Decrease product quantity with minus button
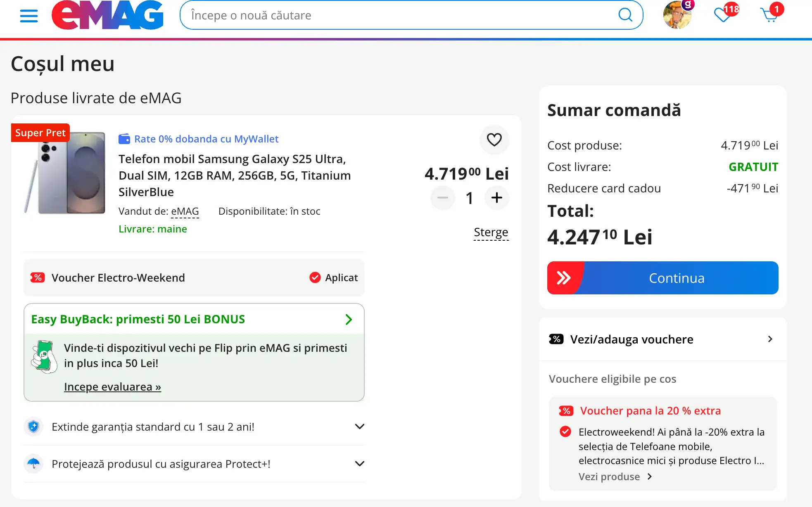The height and width of the screenshot is (507, 812). point(443,198)
